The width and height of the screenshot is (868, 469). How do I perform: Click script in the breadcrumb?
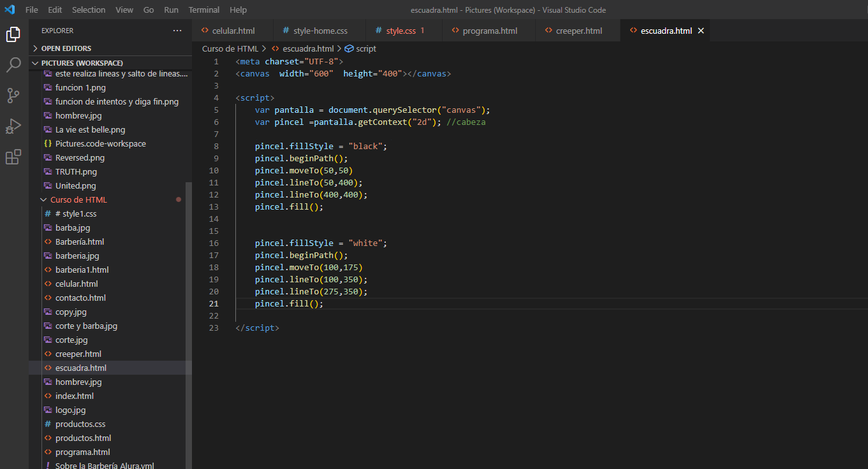366,48
